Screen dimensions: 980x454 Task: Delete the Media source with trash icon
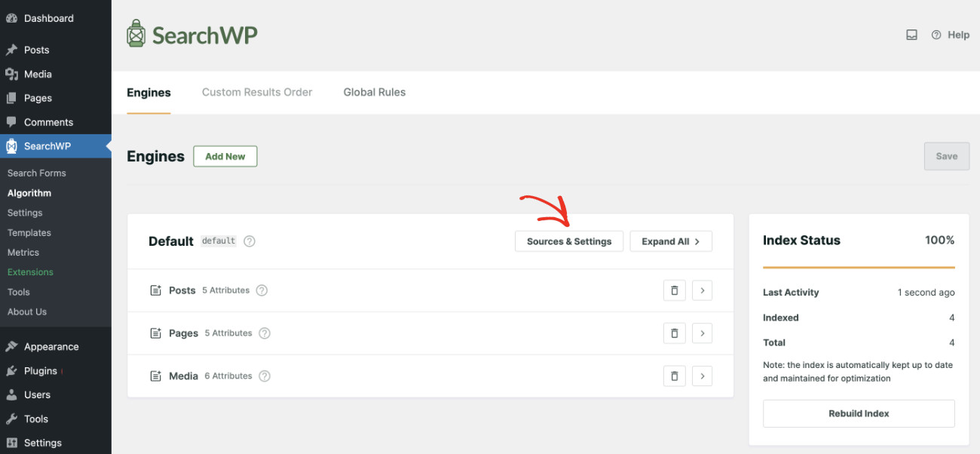[x=675, y=376]
